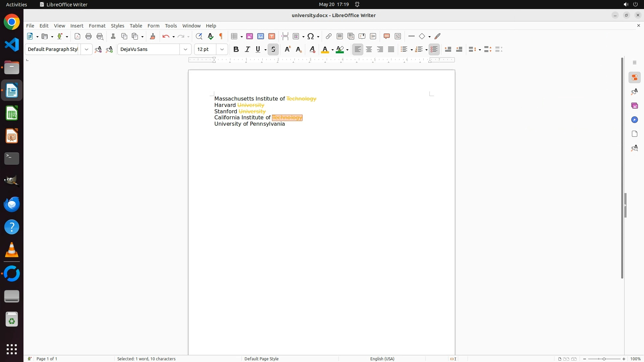Image resolution: width=644 pixels, height=362 pixels.
Task: Open the Tools menu
Action: coord(171,26)
